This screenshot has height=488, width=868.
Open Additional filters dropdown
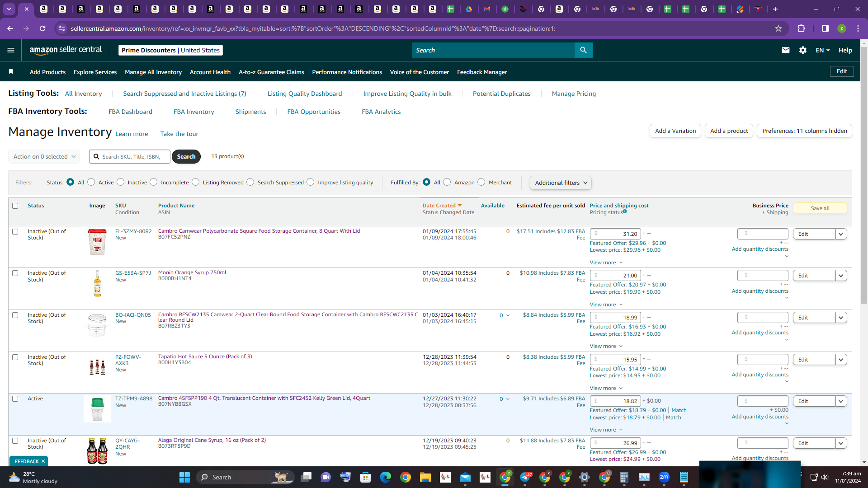561,183
